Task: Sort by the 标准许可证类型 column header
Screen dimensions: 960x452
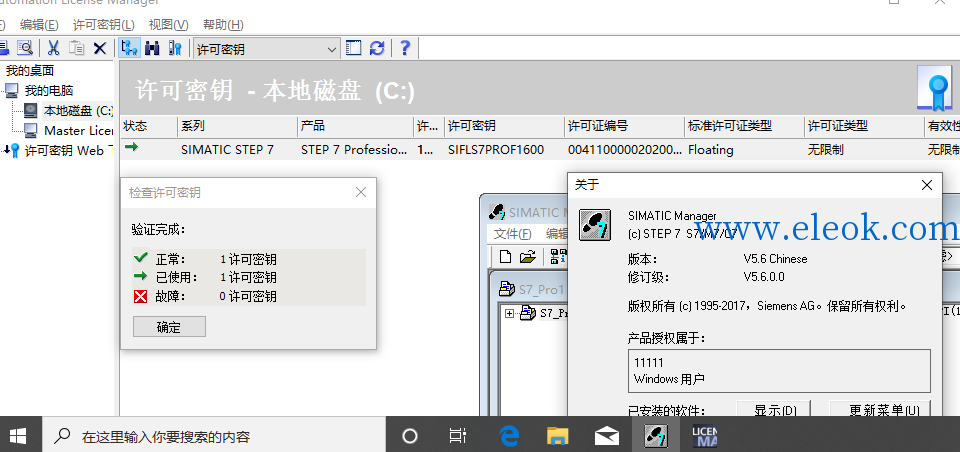Action: pos(744,126)
